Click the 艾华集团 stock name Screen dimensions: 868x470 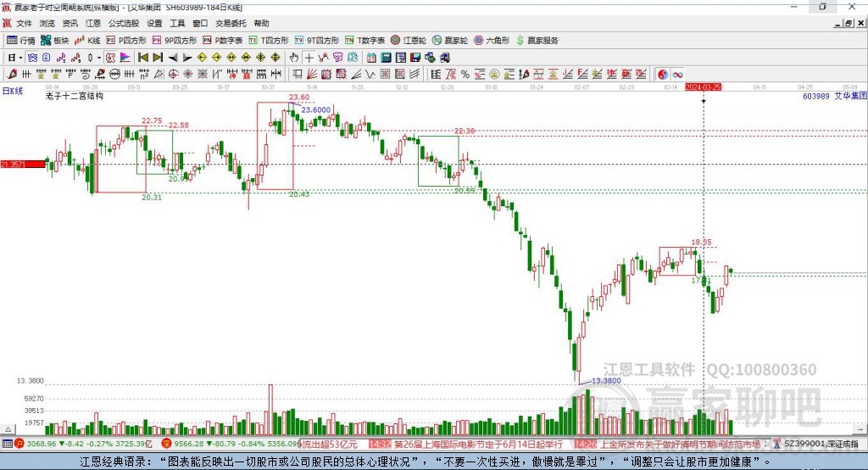(850, 96)
